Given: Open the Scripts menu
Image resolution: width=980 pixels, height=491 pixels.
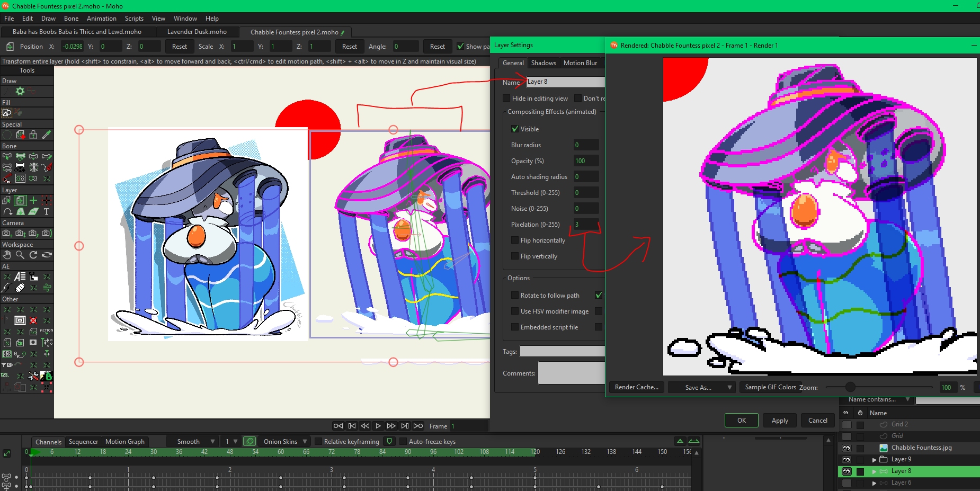Looking at the screenshot, I should [134, 19].
